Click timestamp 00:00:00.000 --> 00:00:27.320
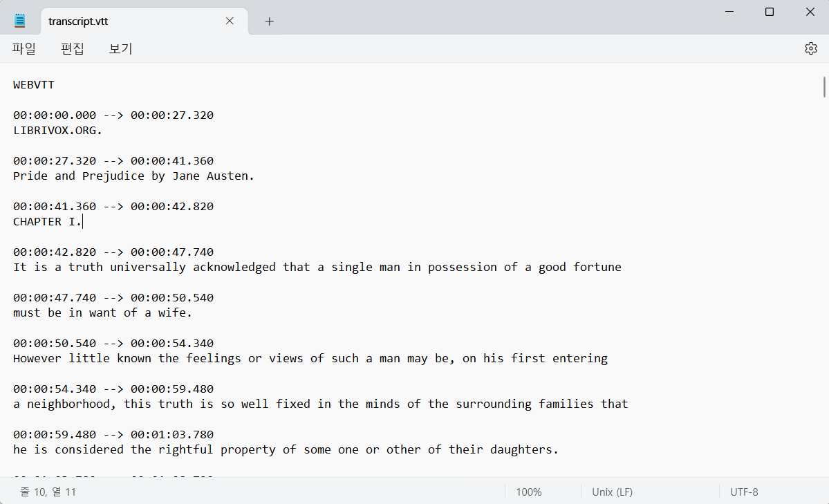Screen dimensions: 829x504 coord(113,115)
